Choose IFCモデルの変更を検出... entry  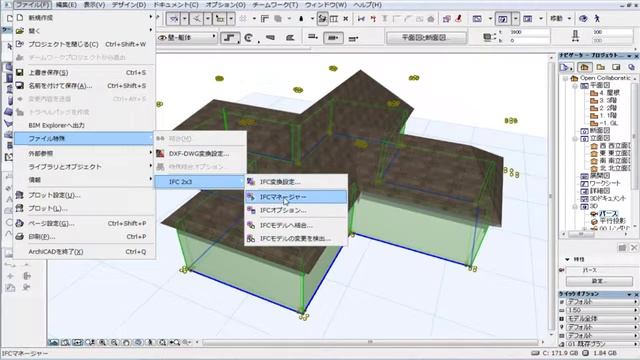click(x=296, y=238)
